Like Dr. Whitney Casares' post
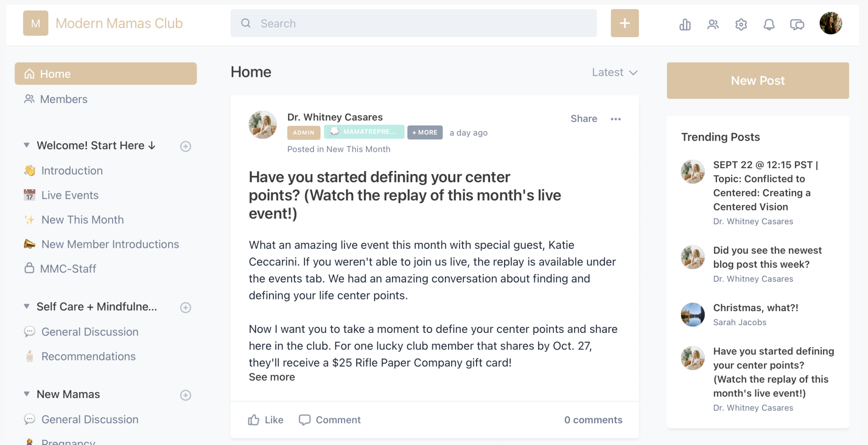 (266, 420)
